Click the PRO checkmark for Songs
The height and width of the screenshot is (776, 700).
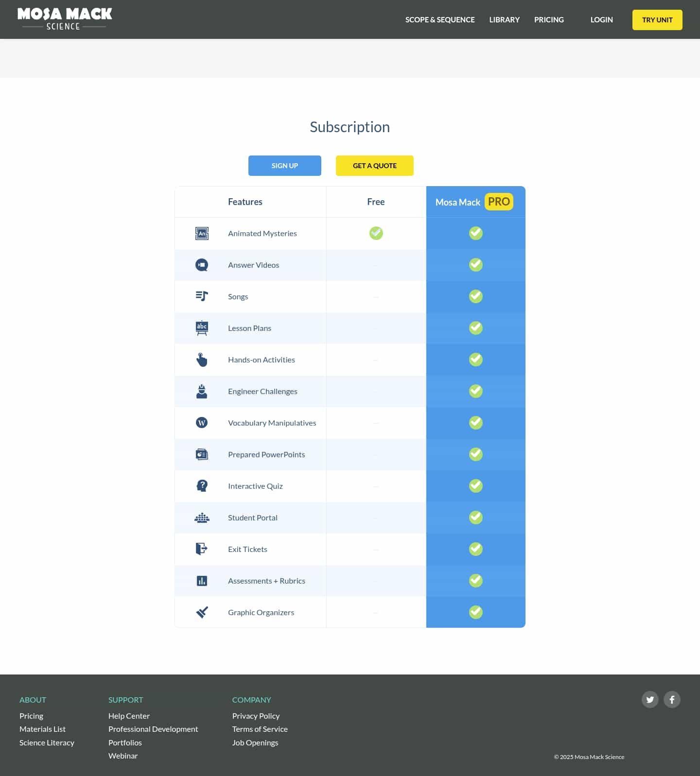[476, 296]
